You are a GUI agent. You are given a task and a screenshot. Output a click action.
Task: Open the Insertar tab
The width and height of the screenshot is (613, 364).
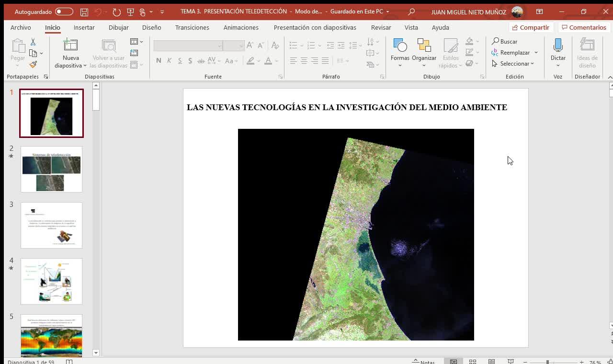click(x=84, y=28)
